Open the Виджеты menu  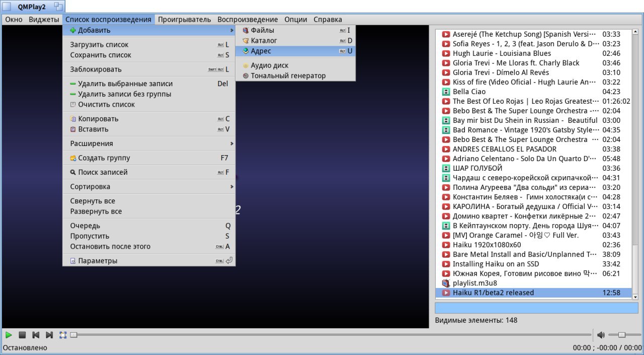pyautogui.click(x=44, y=20)
